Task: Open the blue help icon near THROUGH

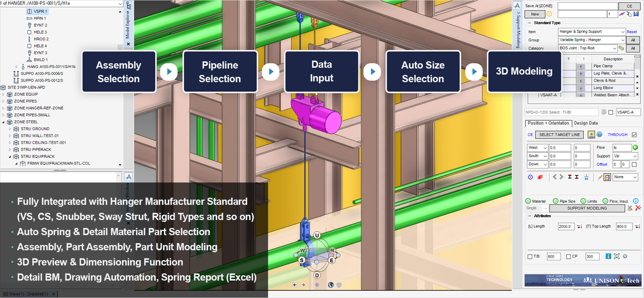Action: coord(600,134)
